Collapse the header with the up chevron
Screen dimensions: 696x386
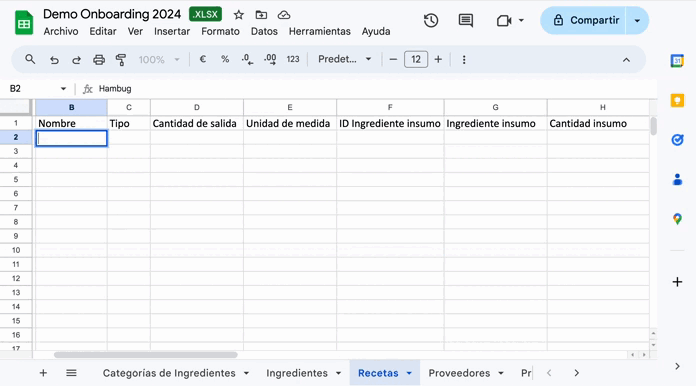point(626,60)
